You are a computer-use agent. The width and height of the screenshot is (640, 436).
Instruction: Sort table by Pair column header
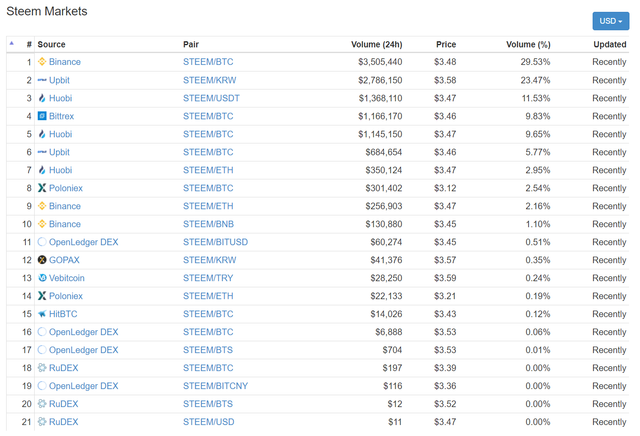click(x=191, y=44)
